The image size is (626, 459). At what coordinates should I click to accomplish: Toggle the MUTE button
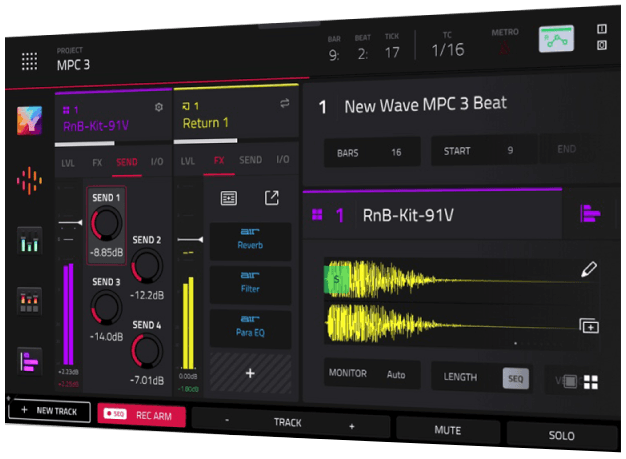(x=448, y=430)
